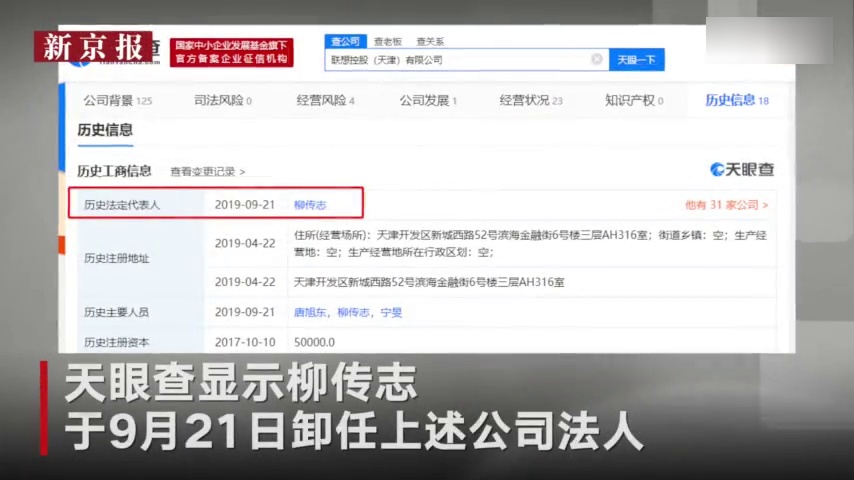This screenshot has height=480, width=854.
Task: Open the 经营状况 23 tab
Action: pos(530,100)
